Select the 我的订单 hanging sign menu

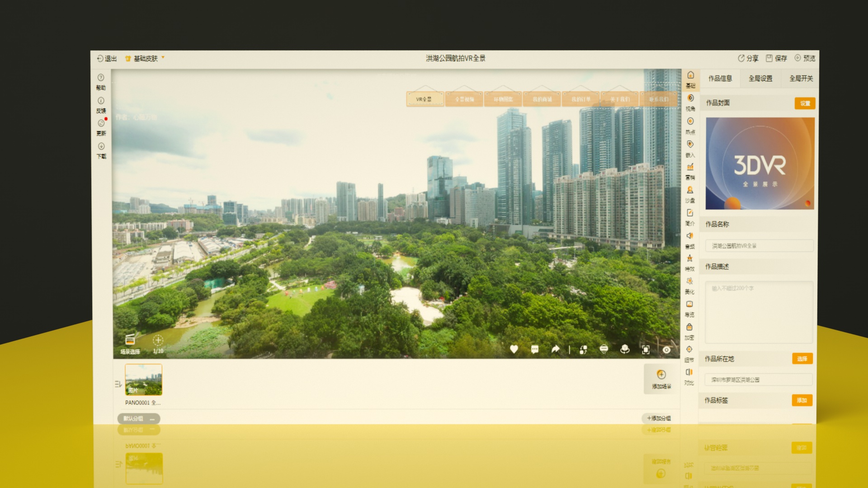click(581, 99)
